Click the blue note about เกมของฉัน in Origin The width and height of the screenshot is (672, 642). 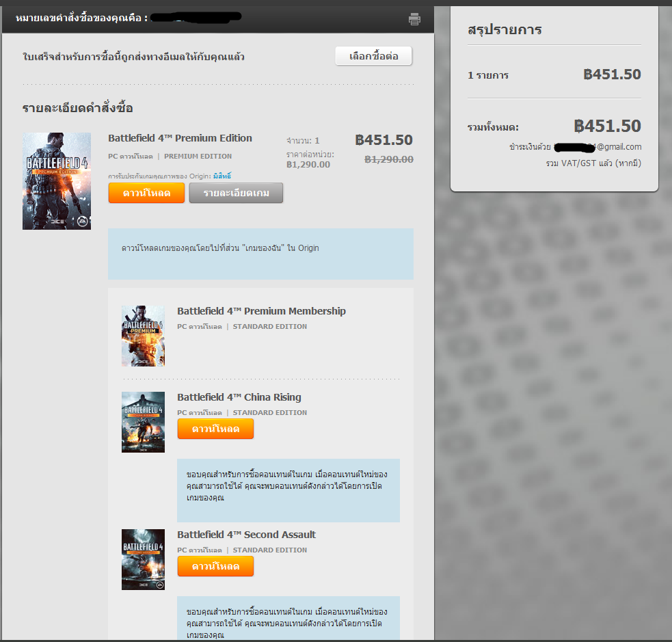[260, 254]
